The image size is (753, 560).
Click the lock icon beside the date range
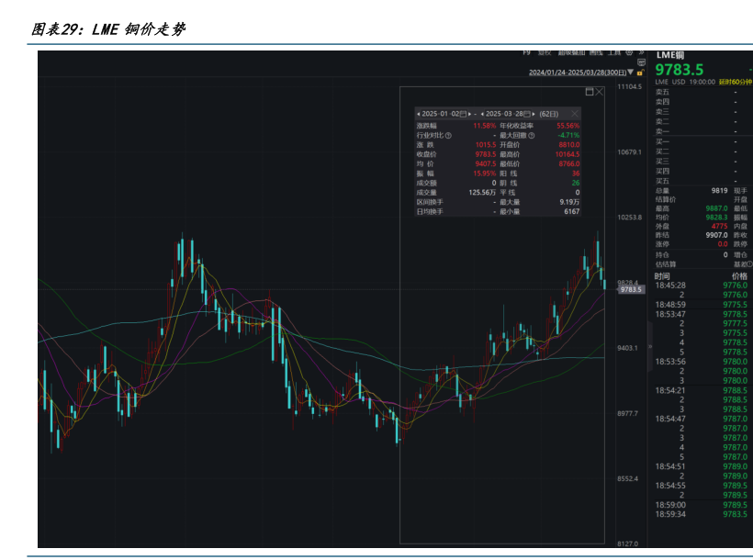[640, 73]
